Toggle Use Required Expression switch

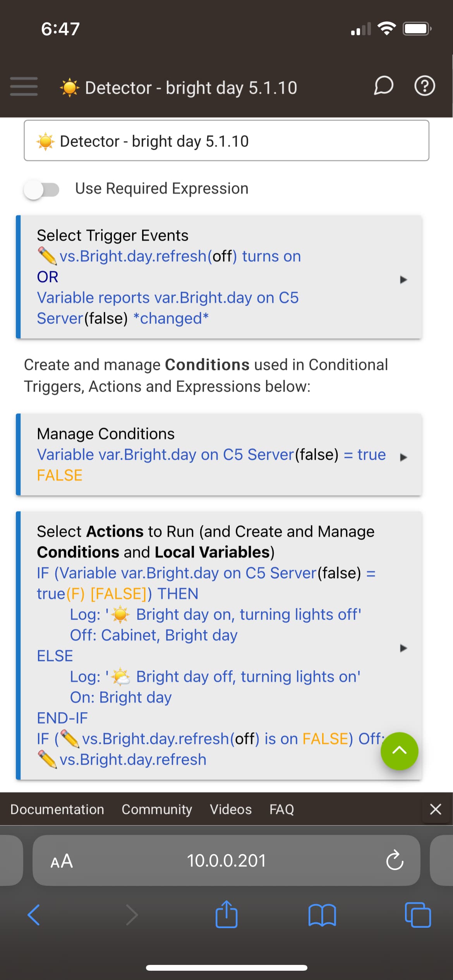41,190
